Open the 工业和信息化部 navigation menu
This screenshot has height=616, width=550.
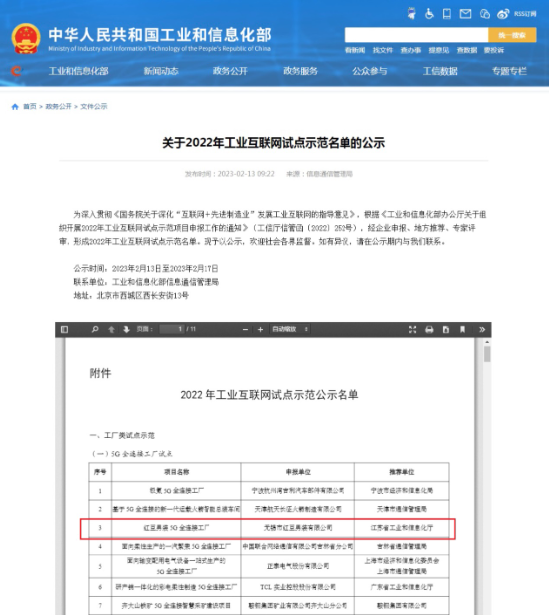79,71
